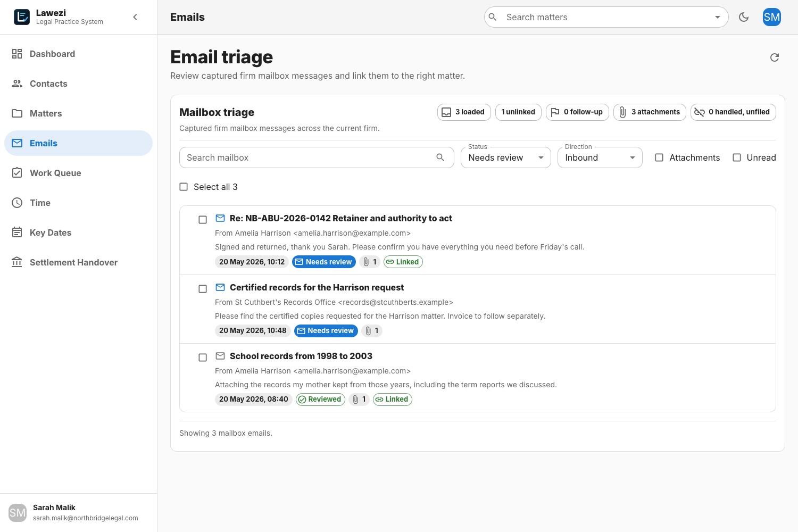Select the Retainer and authority email checkbox
Screen dimensions: 798x532
[203, 220]
